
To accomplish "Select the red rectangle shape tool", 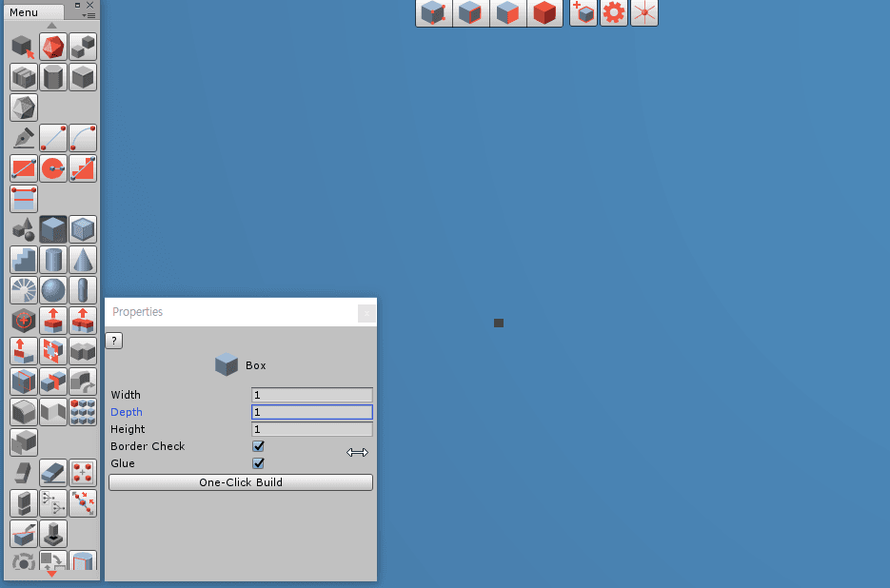I will click(x=24, y=168).
